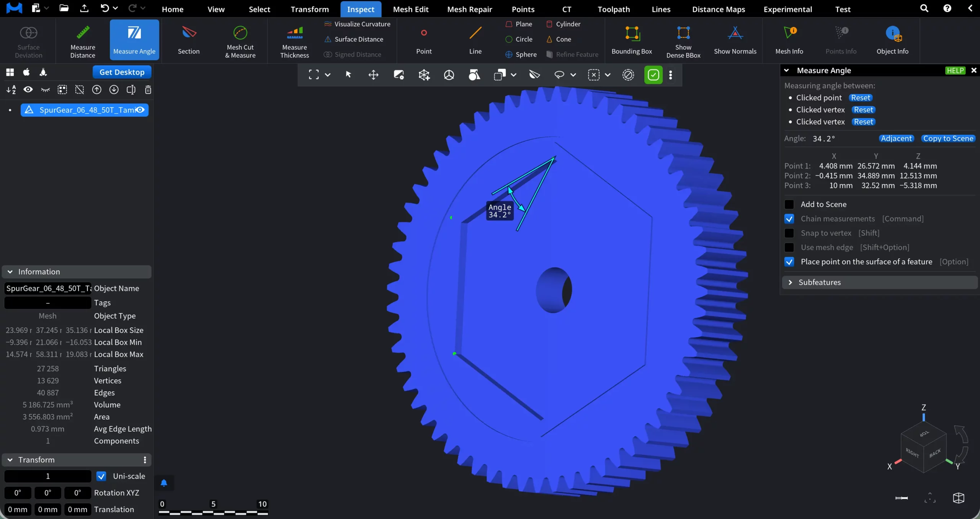The height and width of the screenshot is (519, 980).
Task: Activate the Bounding Box tool
Action: tap(632, 41)
